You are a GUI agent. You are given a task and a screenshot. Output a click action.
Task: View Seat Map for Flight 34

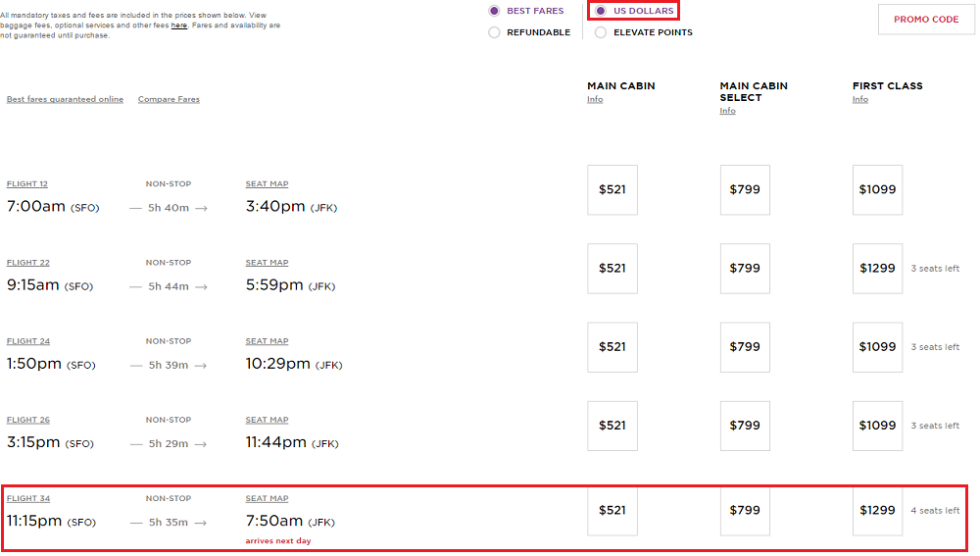pos(267,498)
